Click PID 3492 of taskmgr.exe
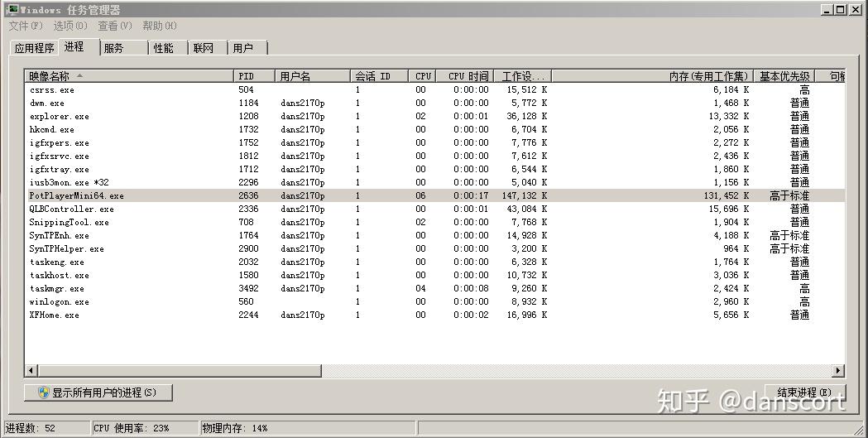The width and height of the screenshot is (868, 438). [248, 288]
